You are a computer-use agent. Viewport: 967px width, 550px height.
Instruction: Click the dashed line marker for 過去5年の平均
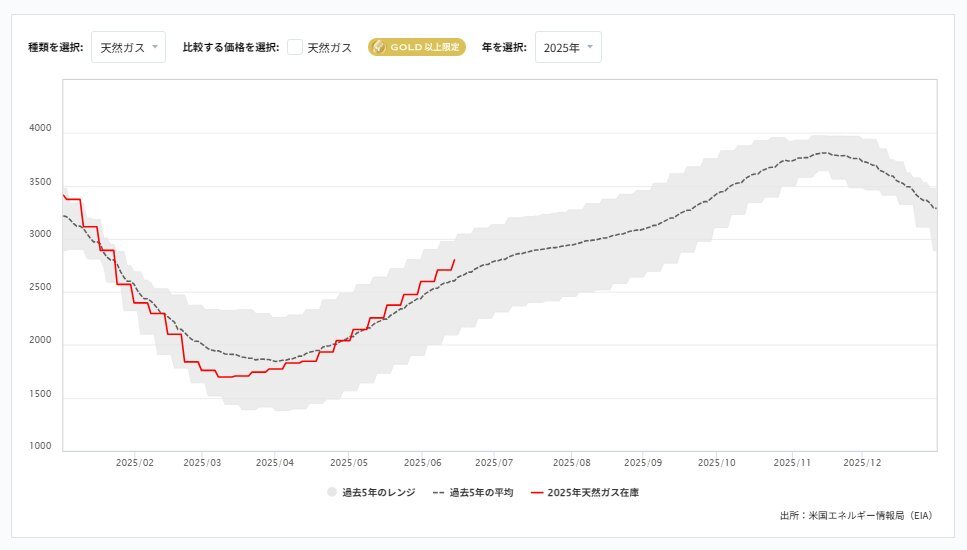pyautogui.click(x=438, y=493)
